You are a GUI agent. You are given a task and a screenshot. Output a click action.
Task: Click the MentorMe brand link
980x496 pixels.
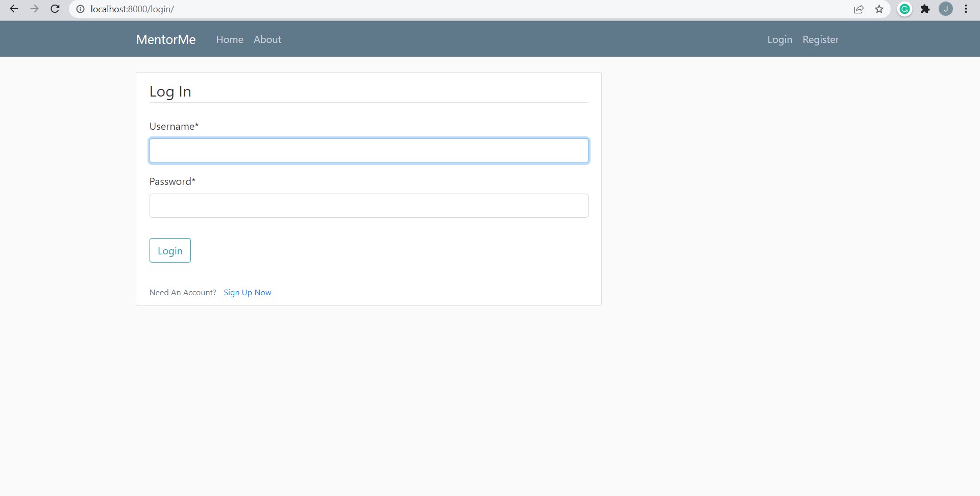[x=165, y=39]
